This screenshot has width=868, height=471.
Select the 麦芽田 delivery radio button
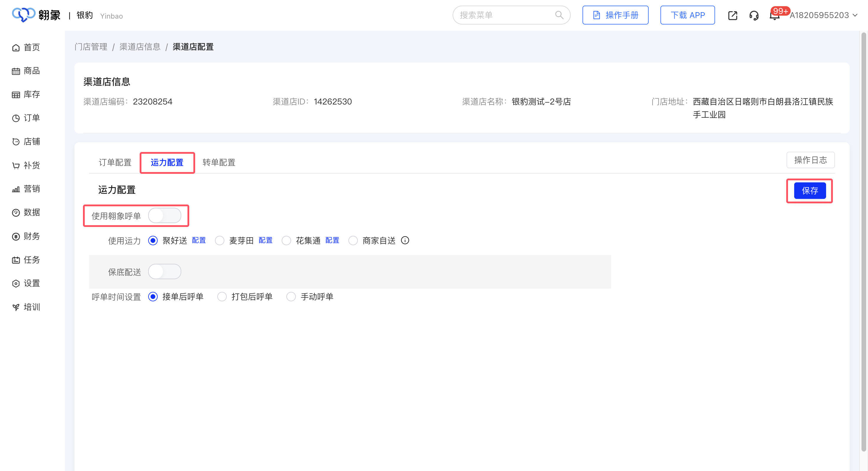tap(220, 241)
